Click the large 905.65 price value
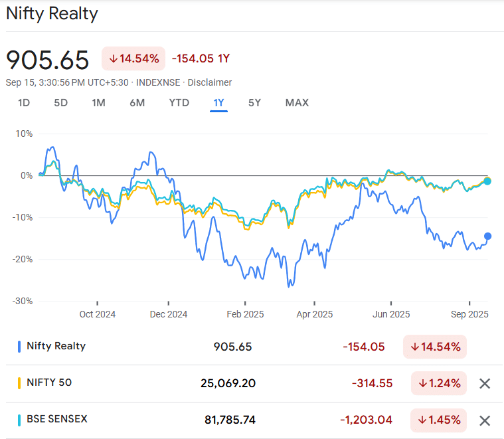The image size is (504, 439). click(48, 60)
